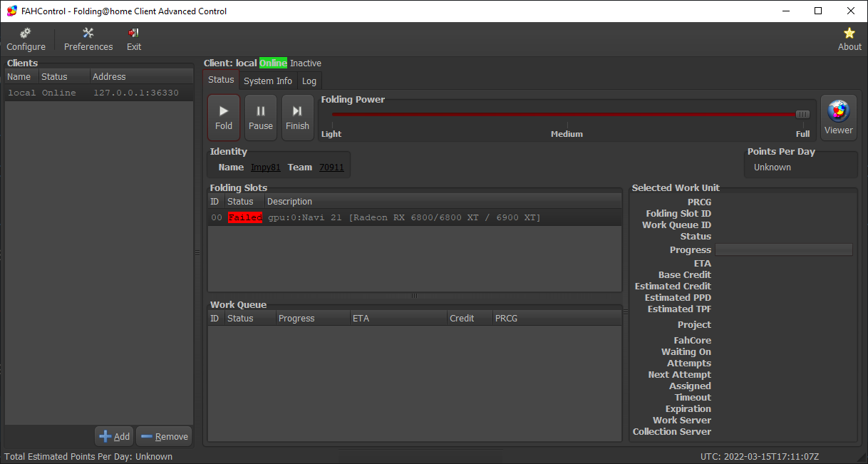
Task: Select the Status tab
Action: [x=221, y=80]
